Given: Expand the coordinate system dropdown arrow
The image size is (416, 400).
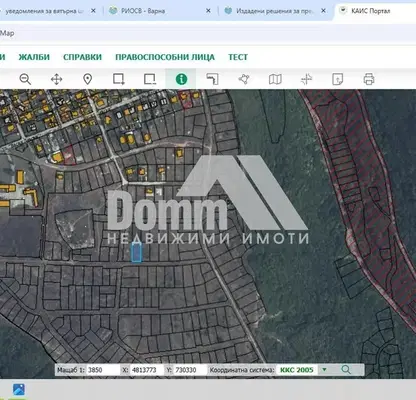Looking at the screenshot, I should pos(324,370).
